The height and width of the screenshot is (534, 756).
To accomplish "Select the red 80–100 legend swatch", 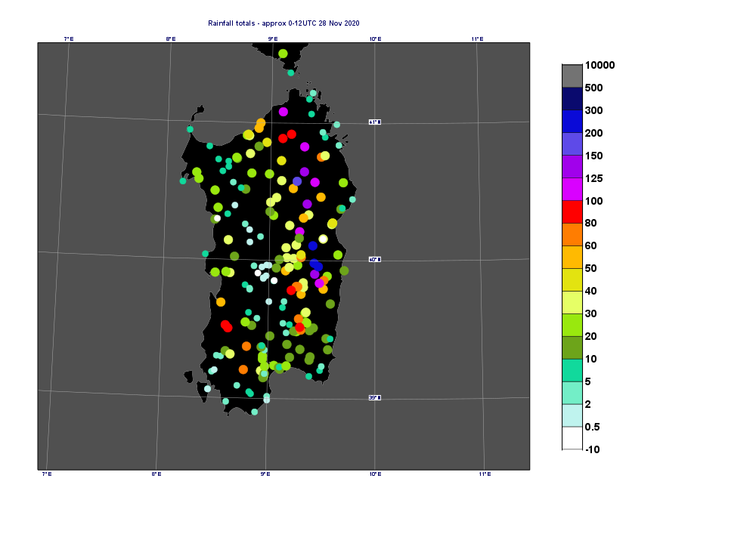I will point(572,212).
